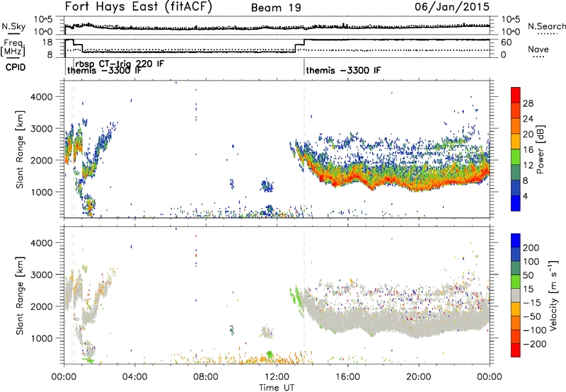This screenshot has height=392, width=566.
Task: Click the '60' Nave axis tick
Action: point(507,42)
